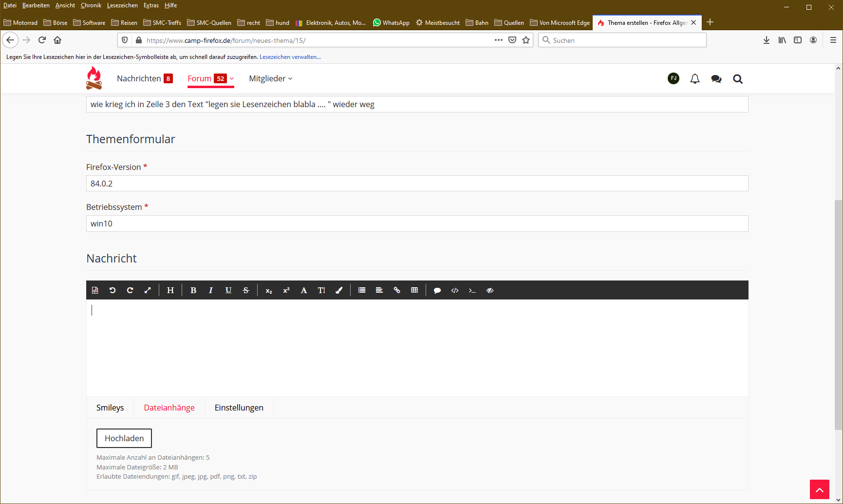Open the downloads panel
Screen dimensions: 843x504
tap(767, 40)
